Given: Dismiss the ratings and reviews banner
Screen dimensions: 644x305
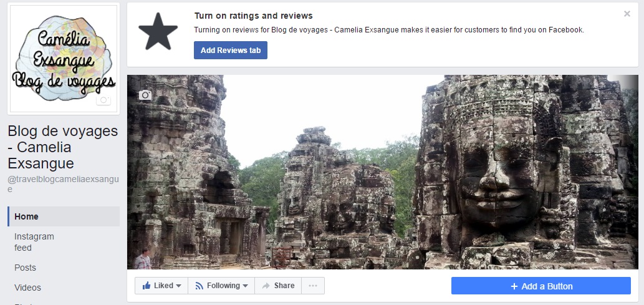Looking at the screenshot, I should [x=627, y=14].
